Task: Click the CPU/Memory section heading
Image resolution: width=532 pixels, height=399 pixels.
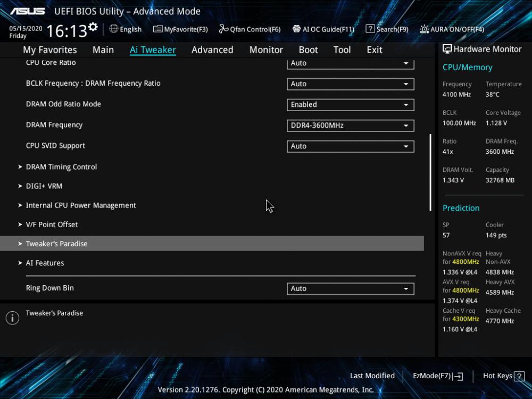Action: click(x=468, y=68)
